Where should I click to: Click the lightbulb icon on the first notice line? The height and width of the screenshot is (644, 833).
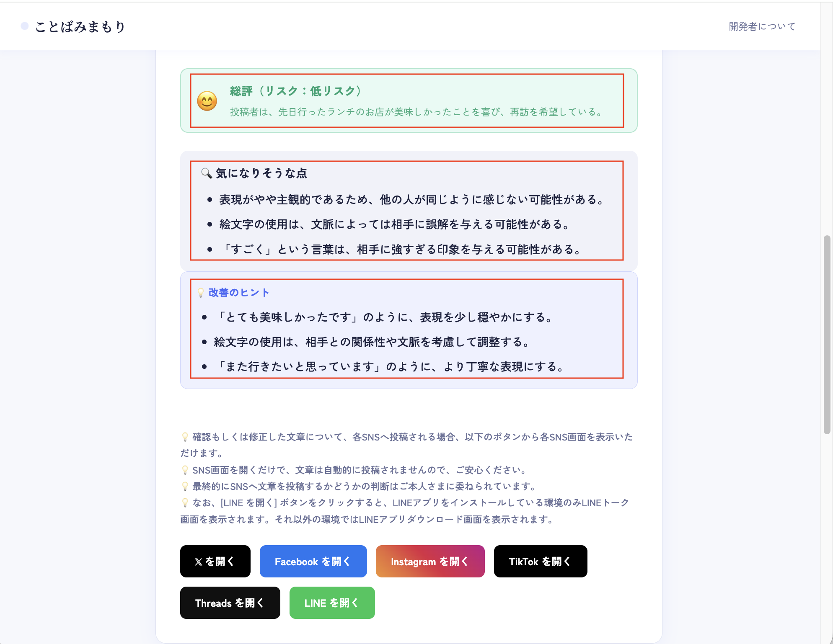(x=184, y=437)
